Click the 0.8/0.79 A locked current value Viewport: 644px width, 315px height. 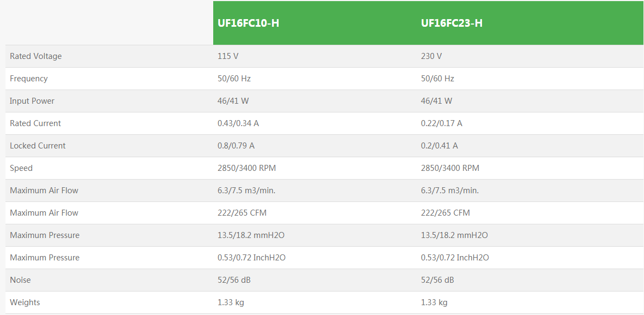pyautogui.click(x=236, y=146)
